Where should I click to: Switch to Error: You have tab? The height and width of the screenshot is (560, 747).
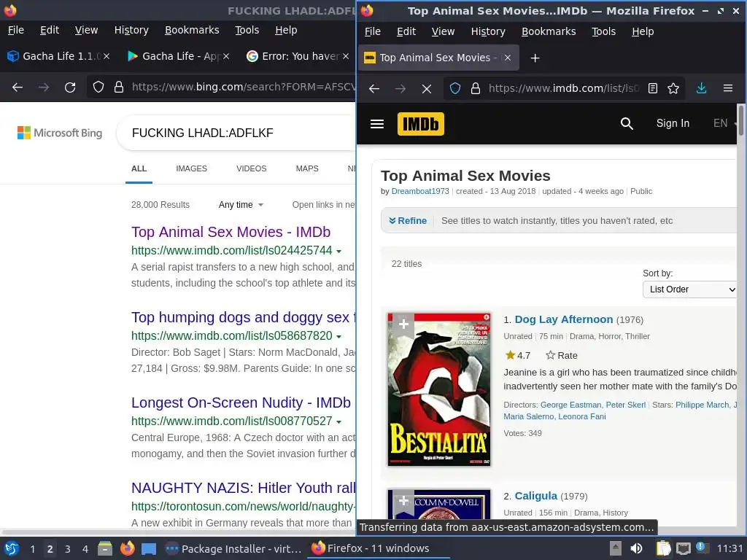(300, 56)
